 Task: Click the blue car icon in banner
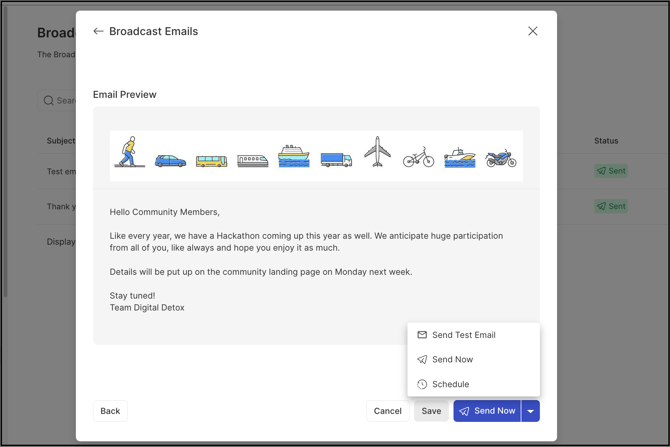170,160
